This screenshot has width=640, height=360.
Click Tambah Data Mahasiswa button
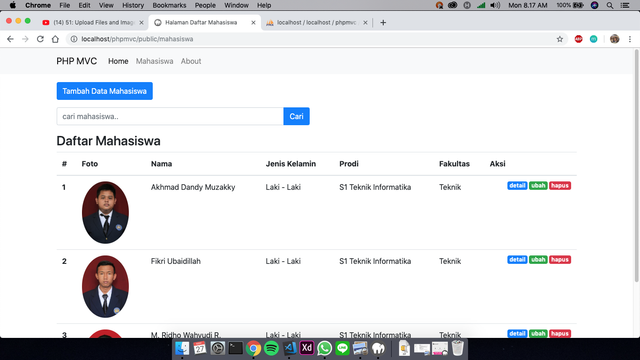click(x=104, y=91)
